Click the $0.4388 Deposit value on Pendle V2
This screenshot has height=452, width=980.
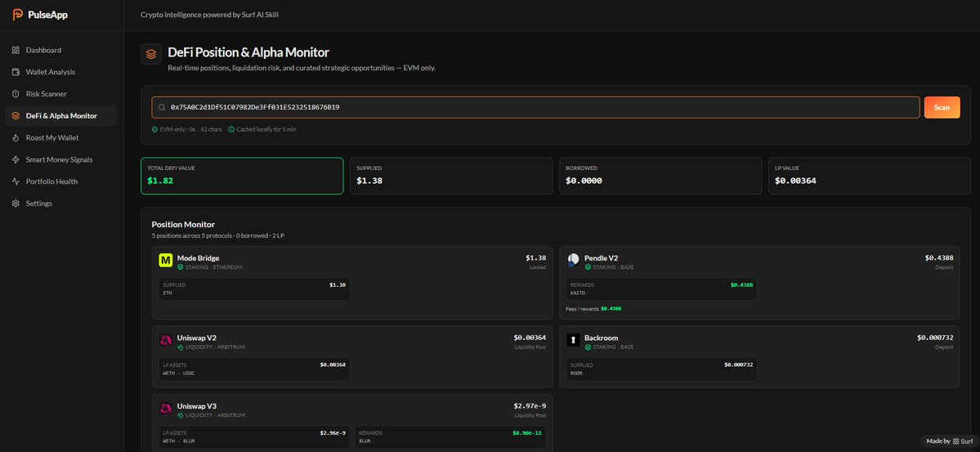(x=939, y=257)
